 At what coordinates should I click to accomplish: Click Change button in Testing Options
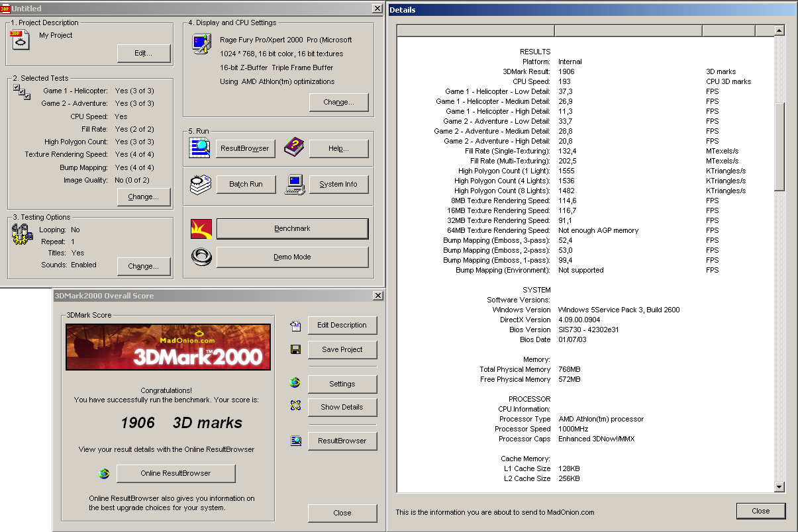pos(144,266)
